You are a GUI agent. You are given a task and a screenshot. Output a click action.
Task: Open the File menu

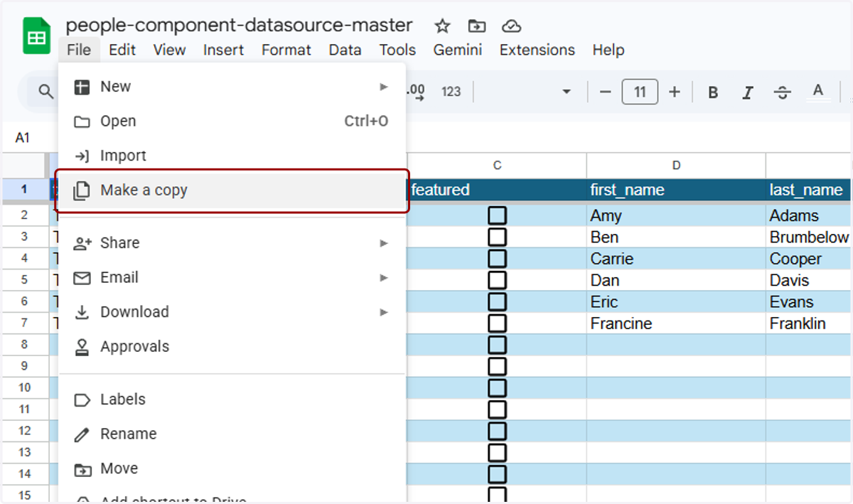coord(79,50)
